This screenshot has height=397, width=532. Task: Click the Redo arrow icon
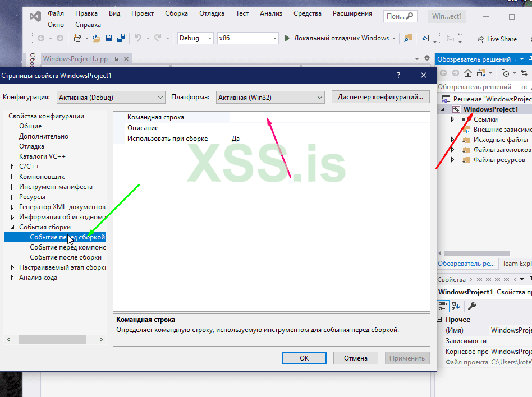pos(158,38)
